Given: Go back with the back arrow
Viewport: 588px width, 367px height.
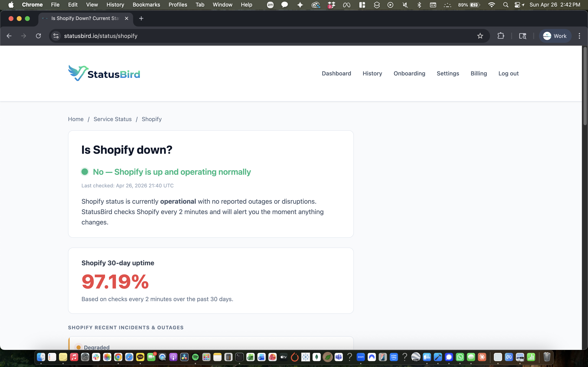Looking at the screenshot, I should (9, 36).
